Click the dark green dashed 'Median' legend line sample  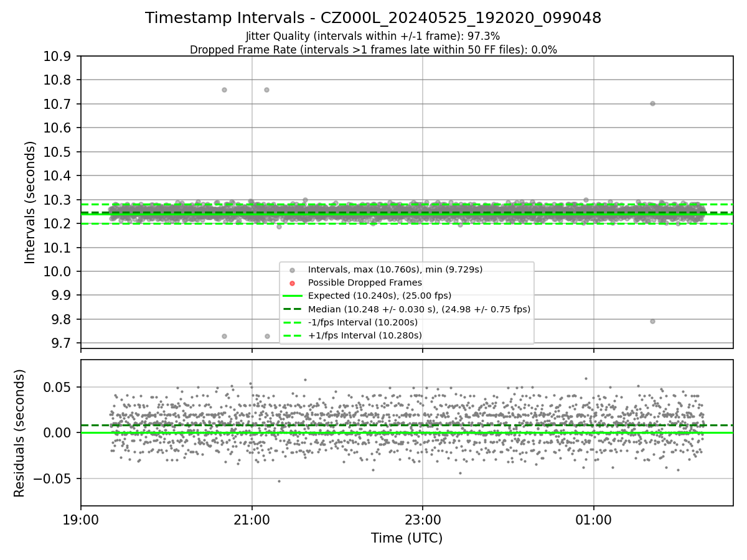[293, 309]
